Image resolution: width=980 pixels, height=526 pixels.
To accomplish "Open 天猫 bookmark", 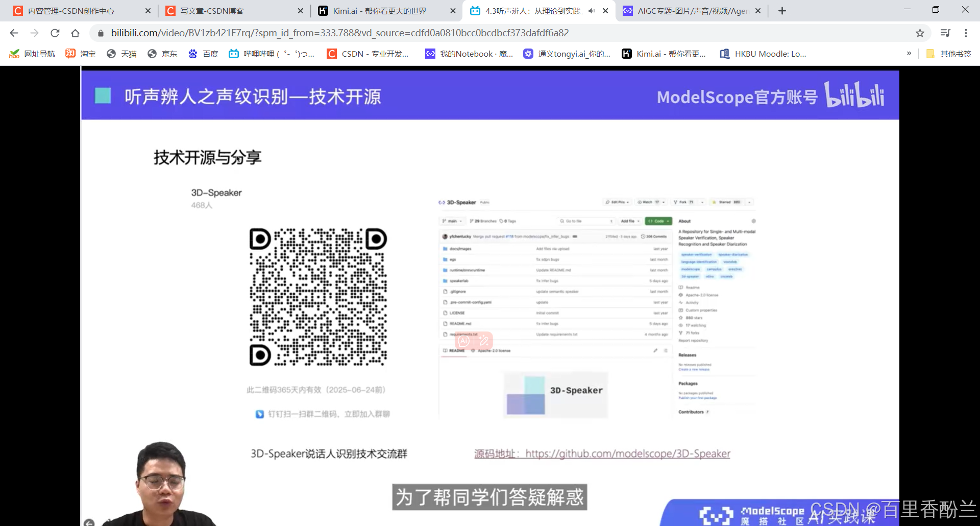I will 121,54.
